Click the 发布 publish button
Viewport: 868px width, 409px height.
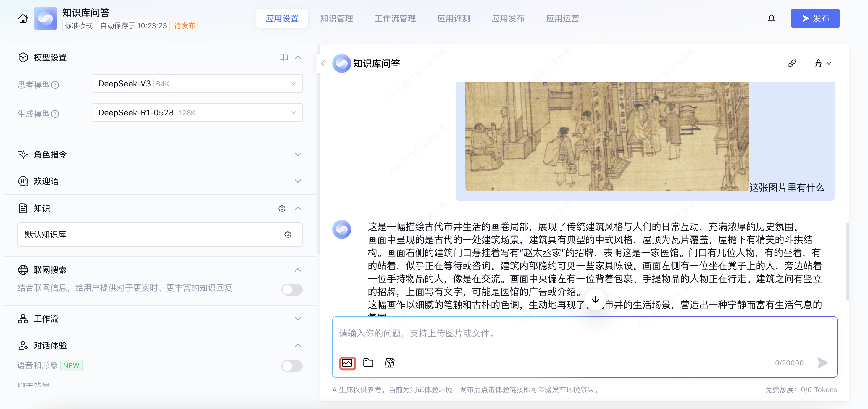click(x=815, y=19)
